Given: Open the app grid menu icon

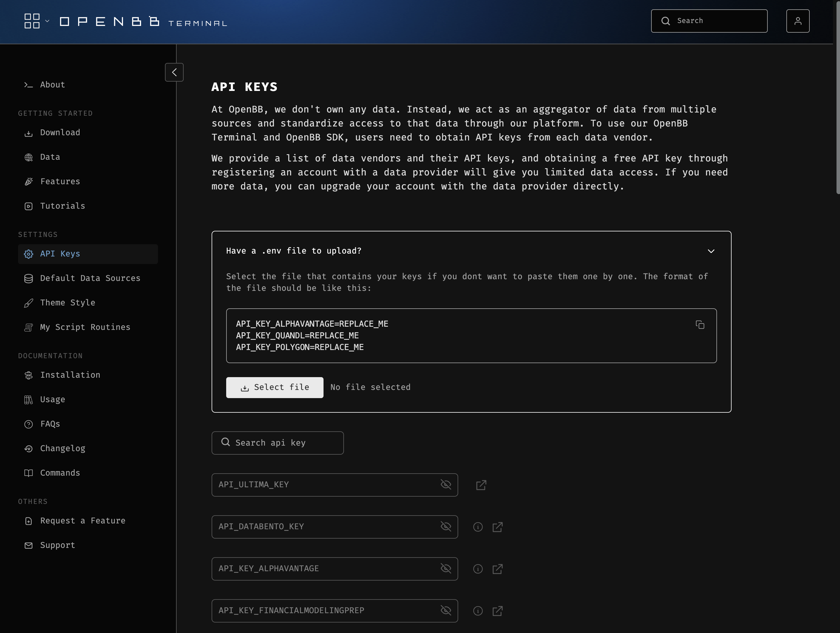Looking at the screenshot, I should click(32, 21).
